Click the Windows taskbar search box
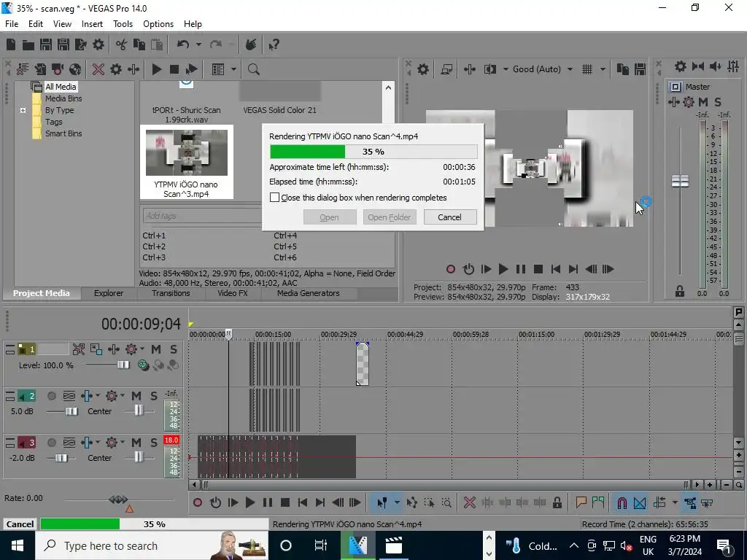 point(152,545)
